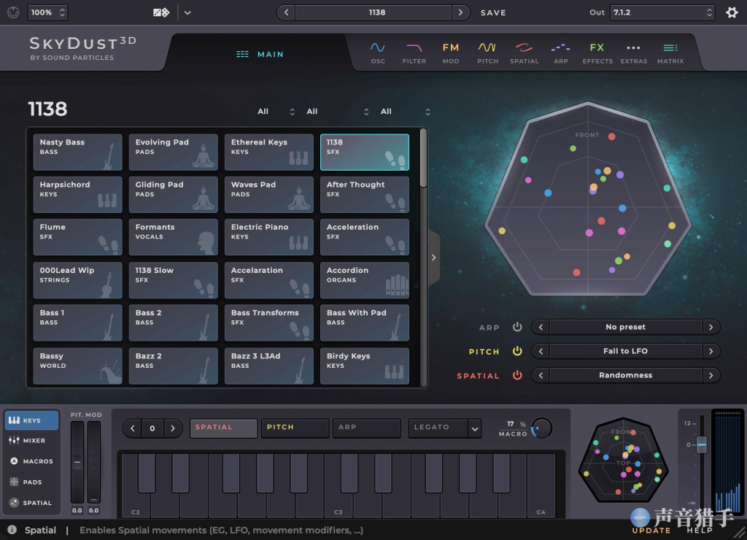
Task: Open the Spatial section icon
Action: (524, 52)
